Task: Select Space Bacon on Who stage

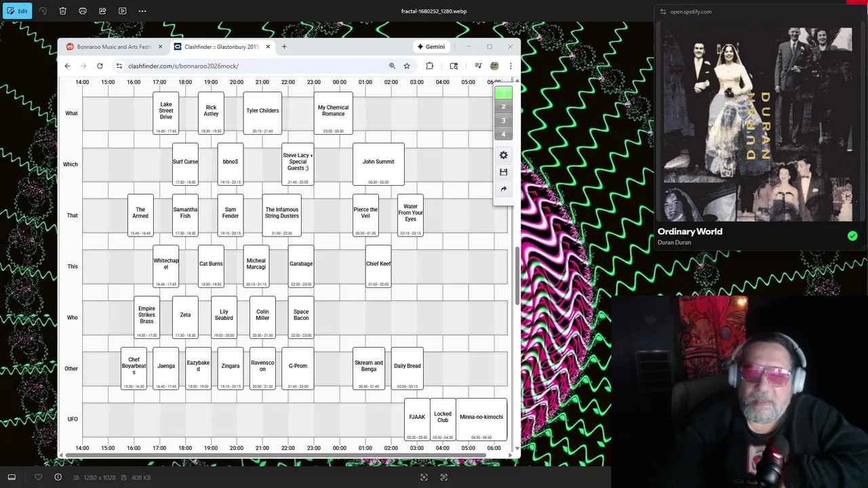Action: tap(301, 317)
